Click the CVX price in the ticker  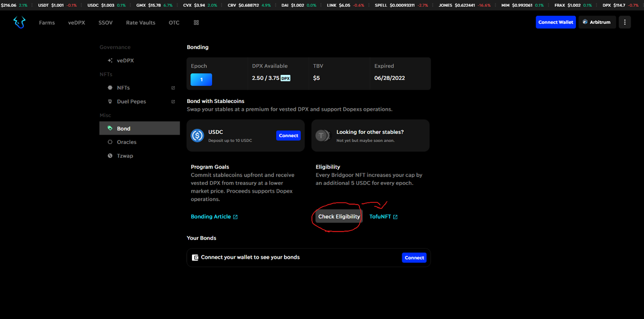[200, 5]
